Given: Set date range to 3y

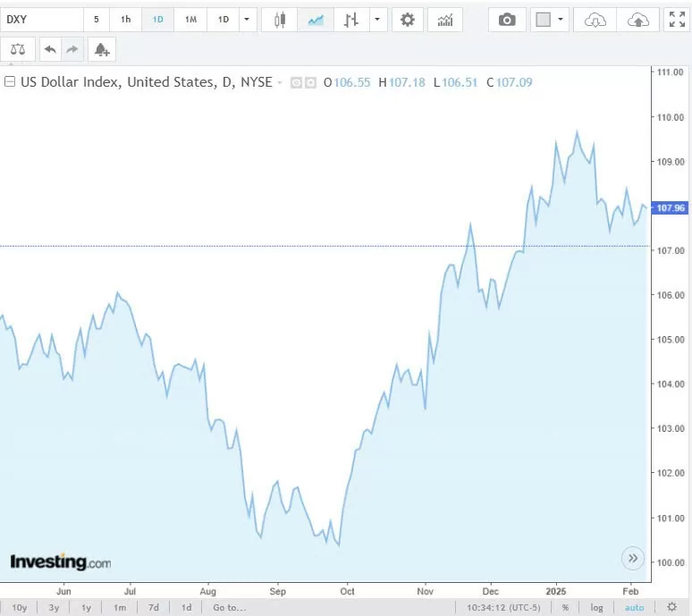Looking at the screenshot, I should click(55, 608).
